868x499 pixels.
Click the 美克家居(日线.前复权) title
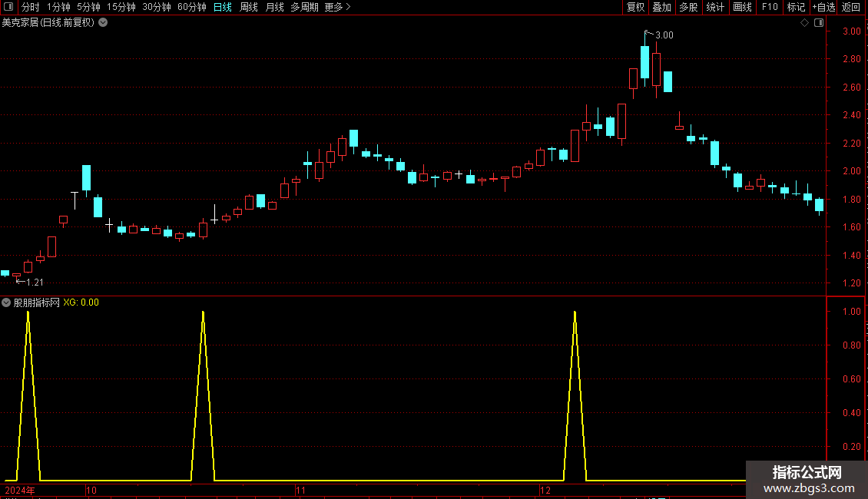(48, 23)
